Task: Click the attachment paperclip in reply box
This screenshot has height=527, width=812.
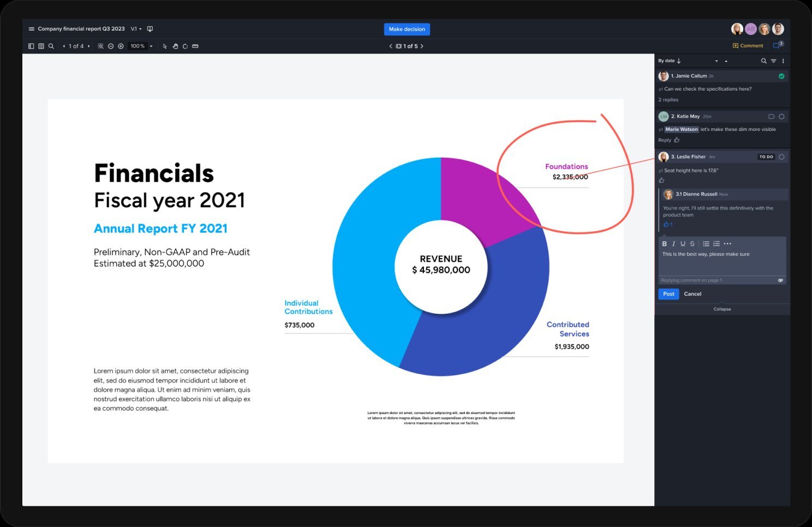Action: [780, 280]
